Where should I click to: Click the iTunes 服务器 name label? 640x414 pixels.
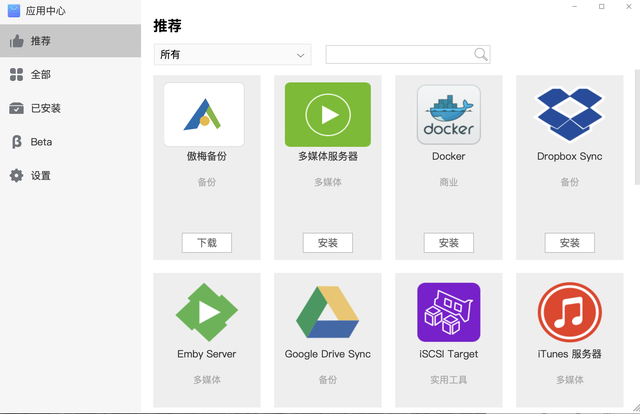569,354
